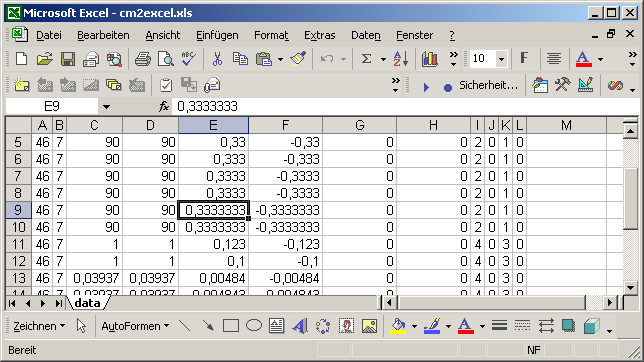Viewport: 644px width, 362px height.
Task: Pick the Ellipse drawing tool
Action: pos(254,326)
